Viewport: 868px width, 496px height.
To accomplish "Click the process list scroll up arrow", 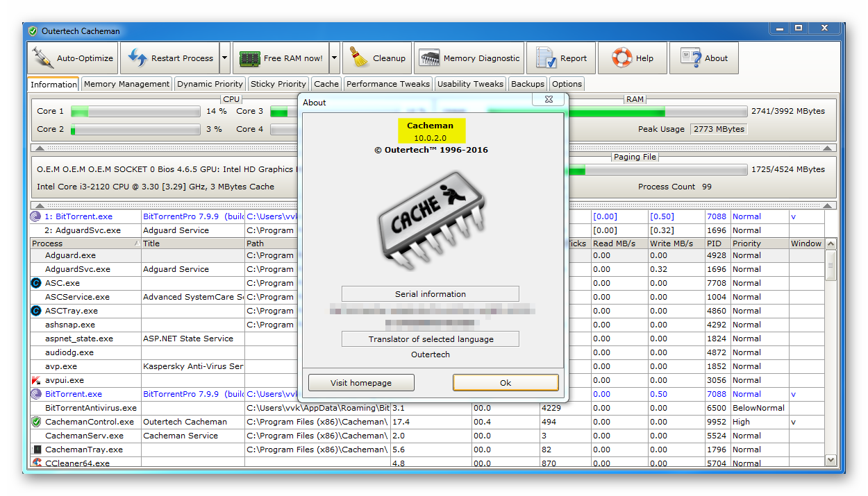I will tap(831, 244).
